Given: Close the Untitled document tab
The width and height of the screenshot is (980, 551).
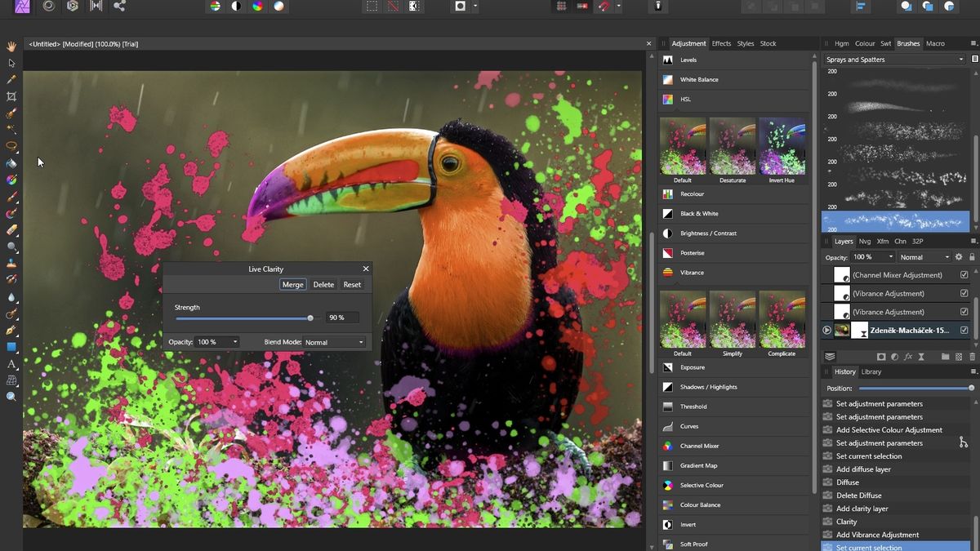Looking at the screenshot, I should click(x=649, y=44).
